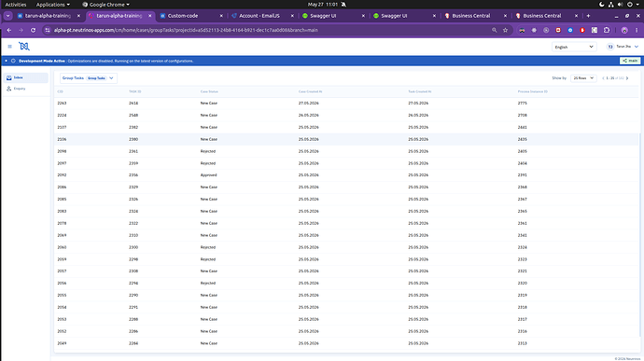The height and width of the screenshot is (361, 644).
Task: Click Rejected status in row 2098
Action: coord(208,151)
